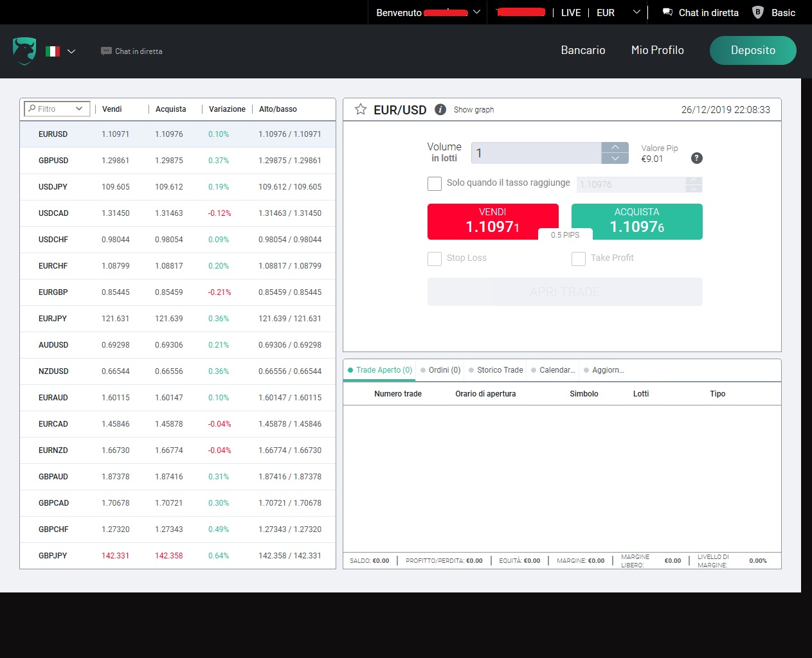The height and width of the screenshot is (658, 812).
Task: Click the favorite star next to EUR/USD
Action: click(361, 109)
